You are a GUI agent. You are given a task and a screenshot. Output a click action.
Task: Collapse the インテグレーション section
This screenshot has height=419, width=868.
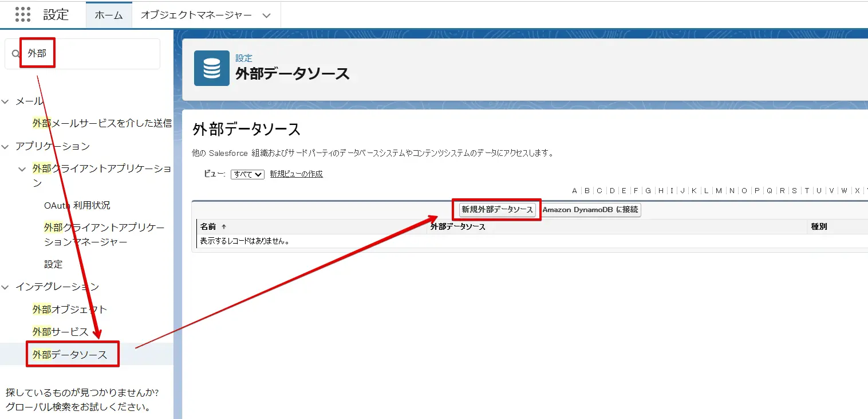6,286
